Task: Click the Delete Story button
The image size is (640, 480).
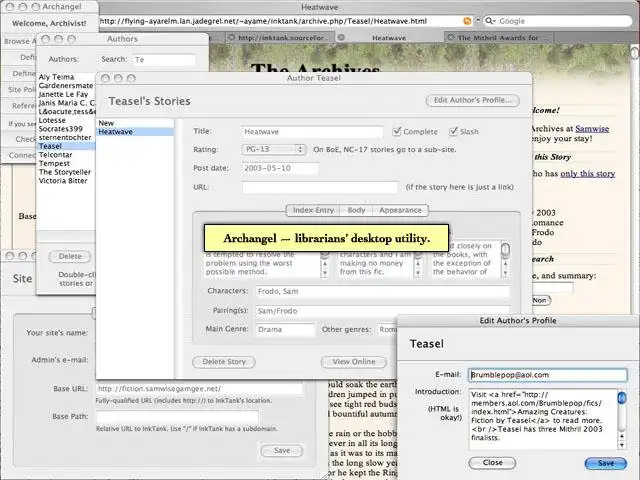Action: pyautogui.click(x=224, y=362)
